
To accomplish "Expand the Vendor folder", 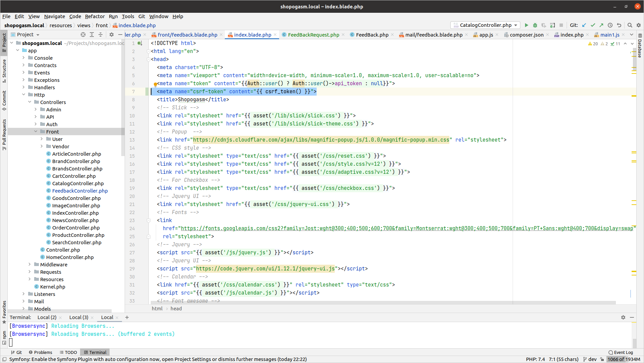I will [x=42, y=146].
